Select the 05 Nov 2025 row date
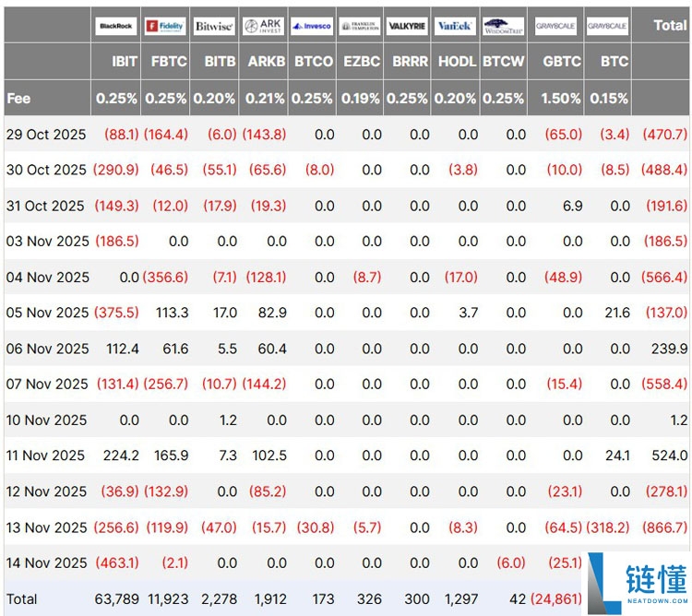 pos(48,313)
